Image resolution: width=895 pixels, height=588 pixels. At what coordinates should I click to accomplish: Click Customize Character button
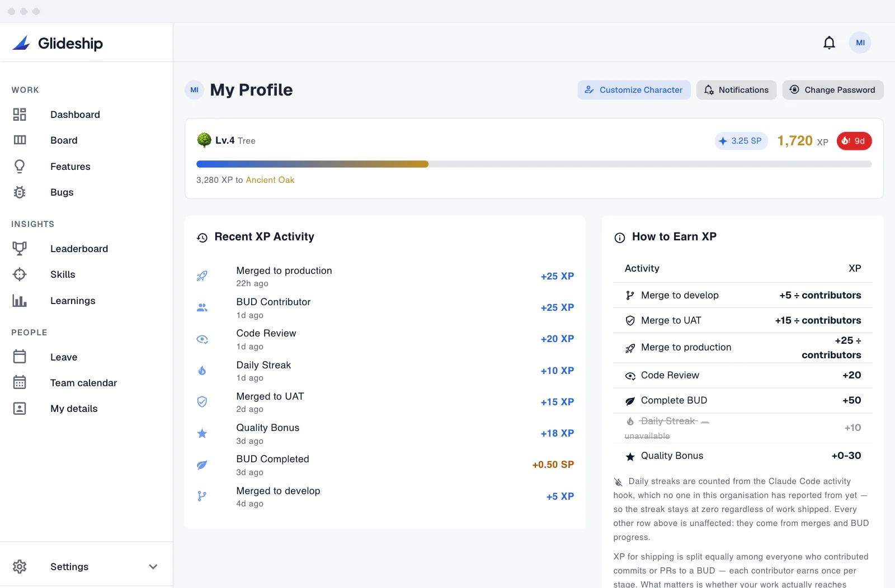(634, 90)
